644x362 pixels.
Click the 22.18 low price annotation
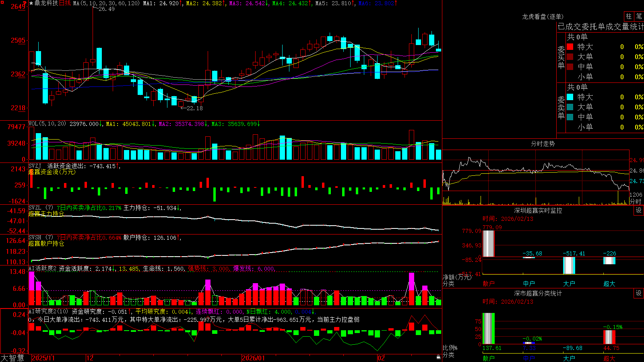coord(194,108)
